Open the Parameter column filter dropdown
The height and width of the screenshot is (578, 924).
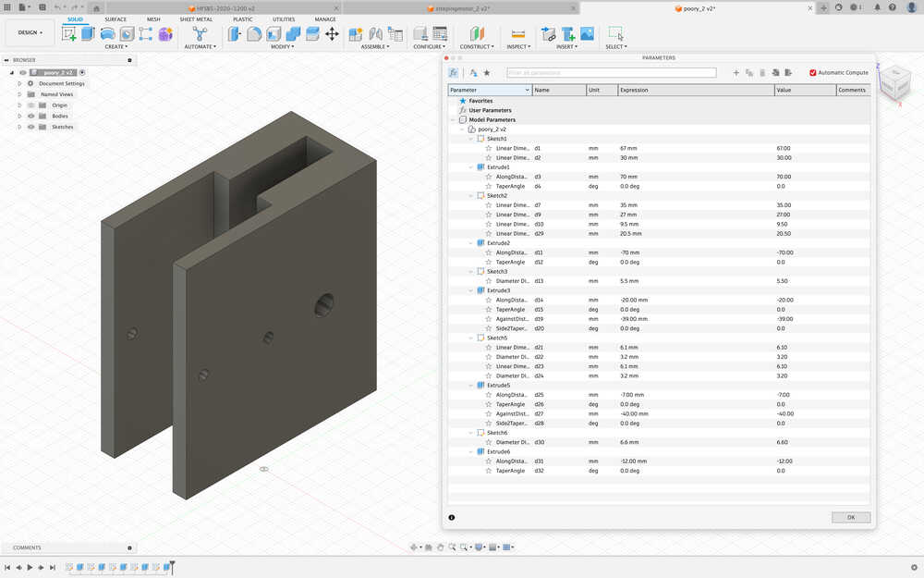[527, 91]
